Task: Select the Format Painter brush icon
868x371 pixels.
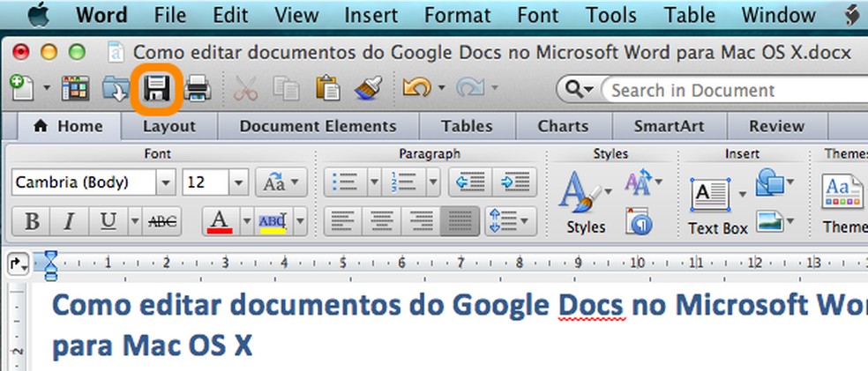Action: click(368, 88)
